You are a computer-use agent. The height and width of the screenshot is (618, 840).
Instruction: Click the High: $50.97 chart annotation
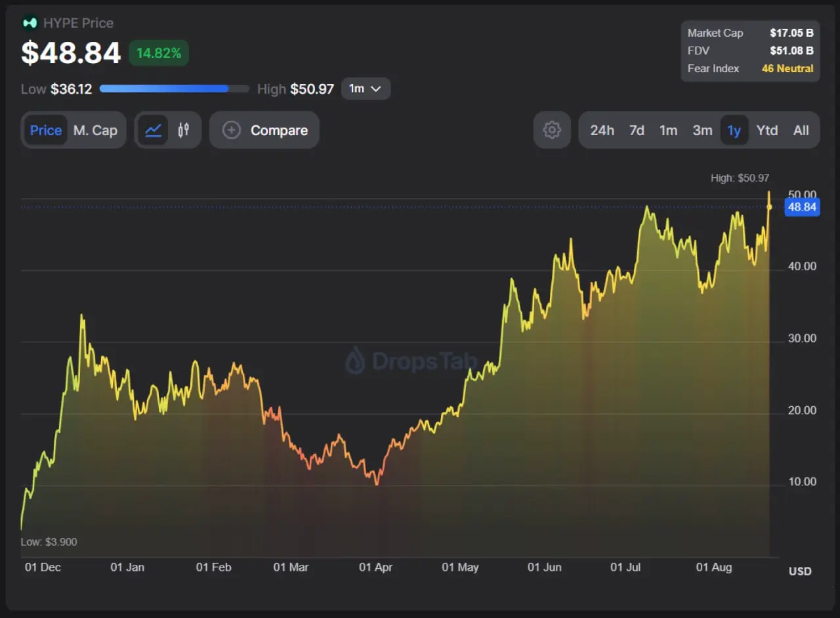coord(740,178)
